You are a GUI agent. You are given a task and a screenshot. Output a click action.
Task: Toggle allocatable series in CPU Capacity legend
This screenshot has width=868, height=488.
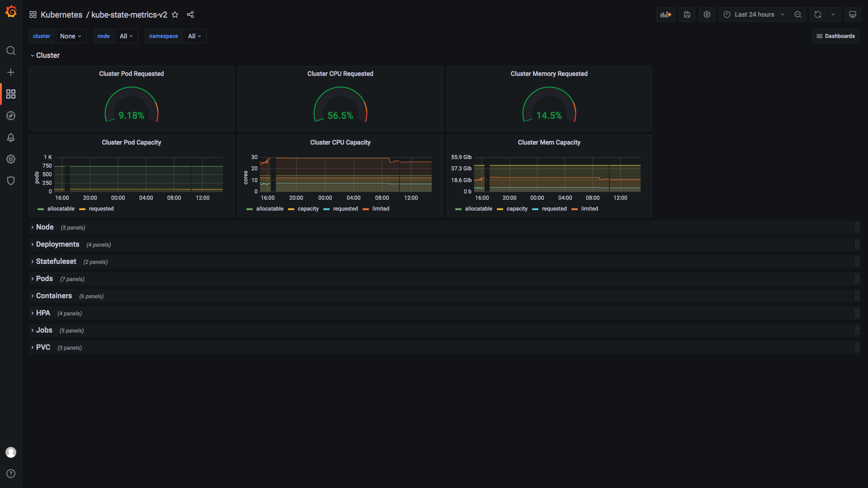click(x=270, y=209)
